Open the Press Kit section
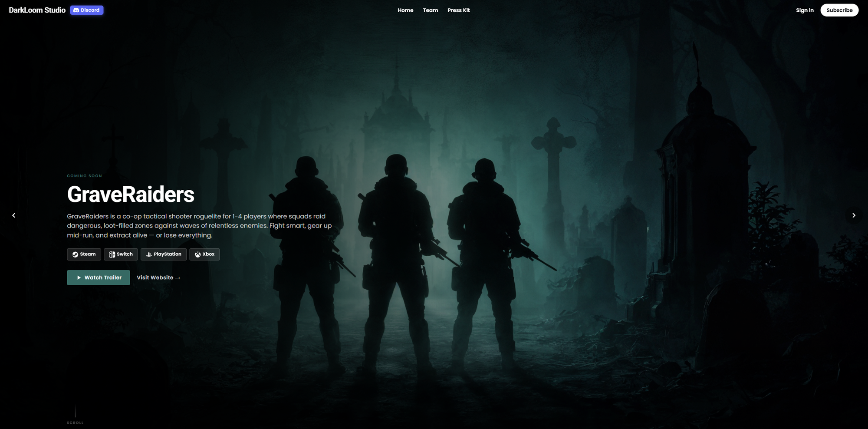The image size is (868, 429). [459, 10]
